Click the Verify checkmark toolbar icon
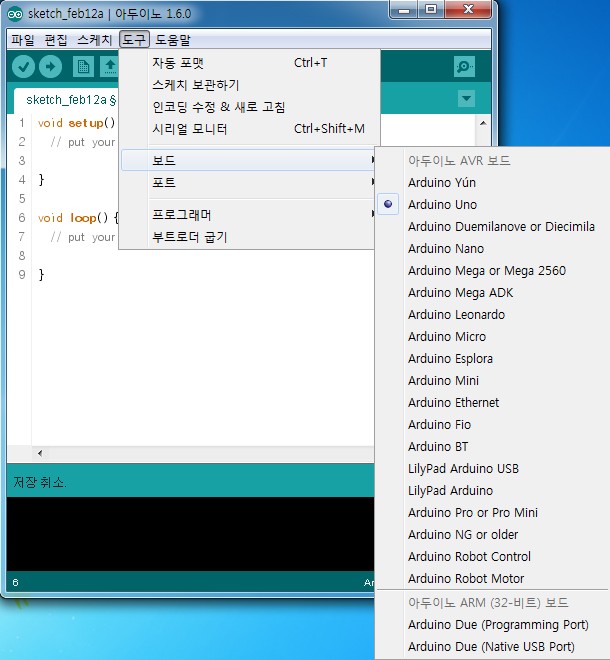 click(x=23, y=67)
